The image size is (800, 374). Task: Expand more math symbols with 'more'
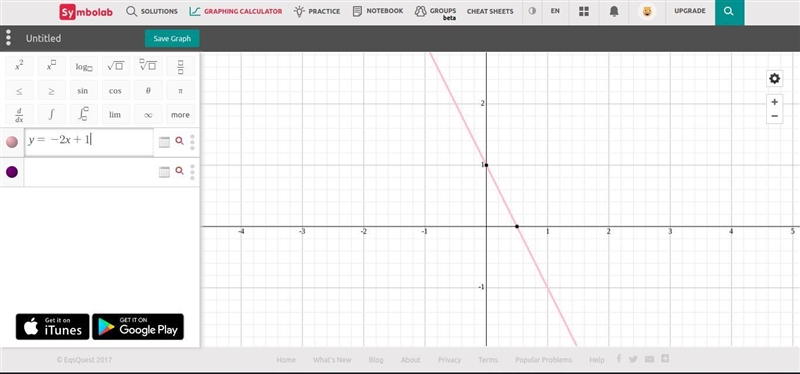[x=180, y=115]
